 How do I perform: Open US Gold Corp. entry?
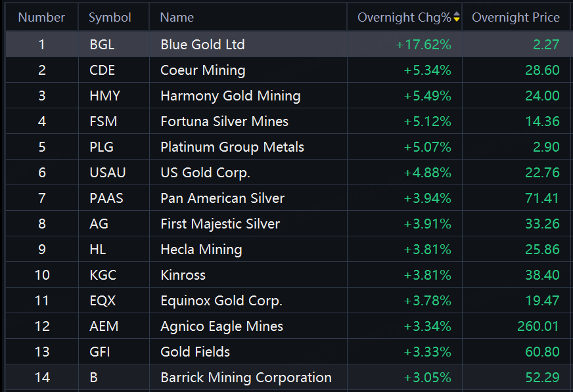click(205, 173)
